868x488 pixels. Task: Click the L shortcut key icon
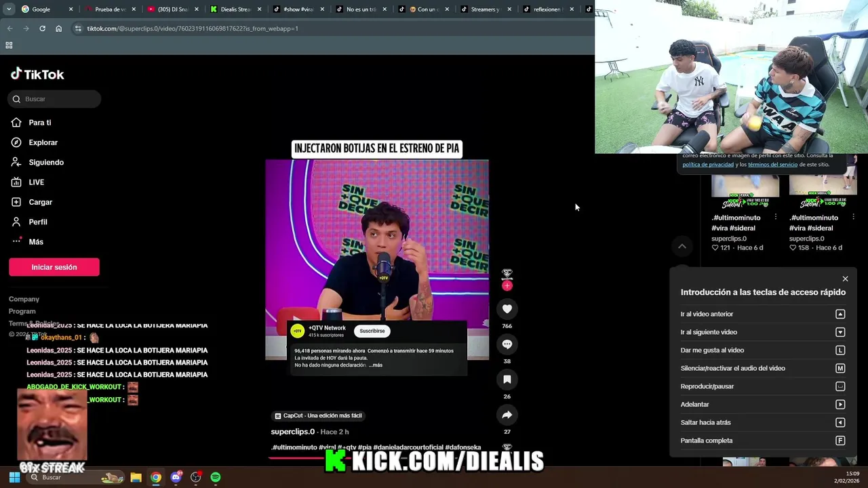(x=840, y=350)
